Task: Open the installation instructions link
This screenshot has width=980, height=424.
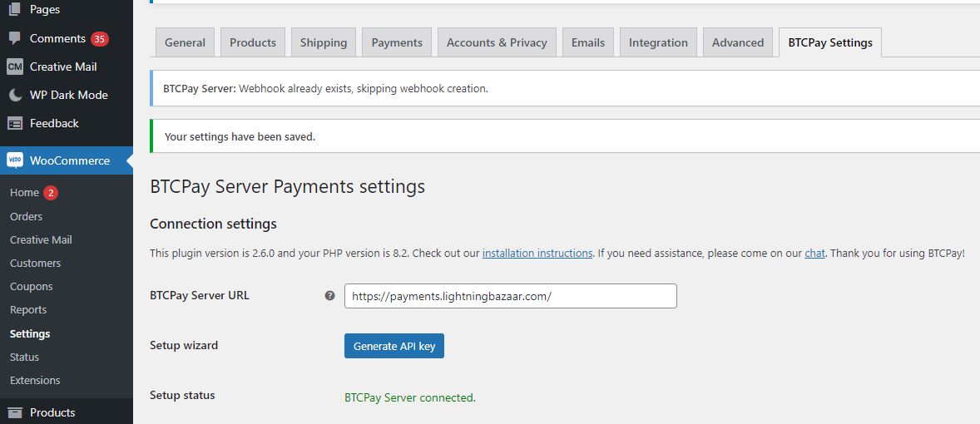Action: tap(537, 253)
